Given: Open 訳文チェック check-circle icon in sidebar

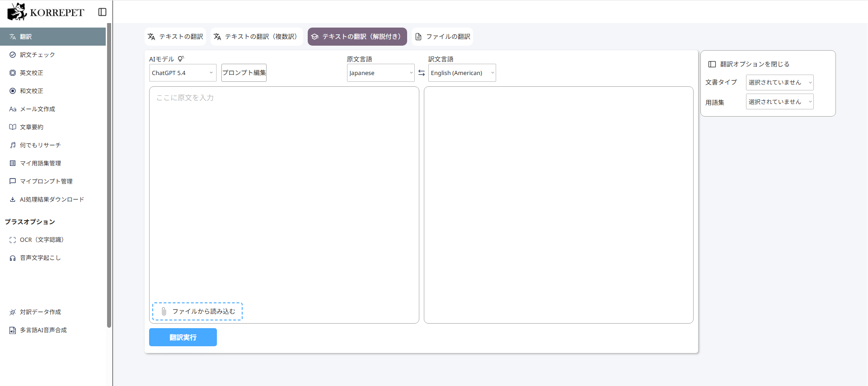Looking at the screenshot, I should (x=13, y=55).
